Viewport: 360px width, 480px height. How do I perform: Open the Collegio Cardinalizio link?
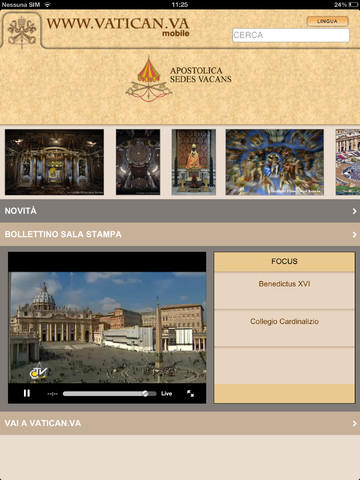284,321
